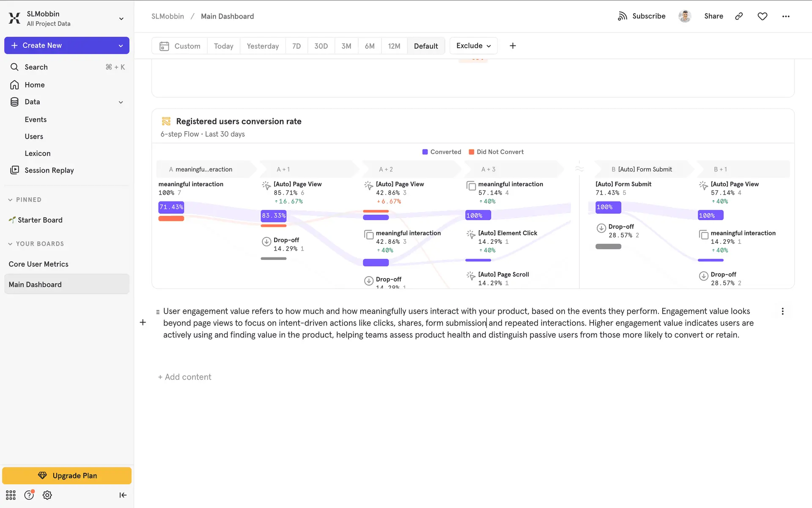Collapse the sidebar with the arrow icon

[x=123, y=495]
